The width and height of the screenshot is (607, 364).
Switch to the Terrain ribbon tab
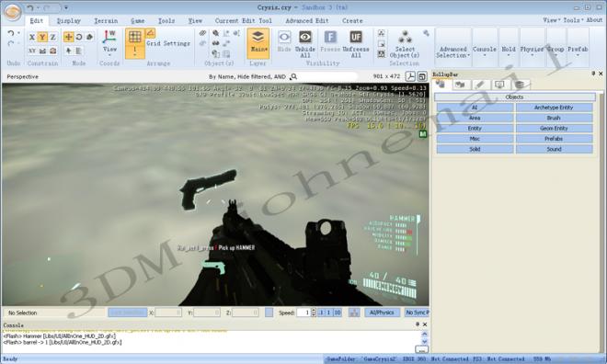(106, 21)
